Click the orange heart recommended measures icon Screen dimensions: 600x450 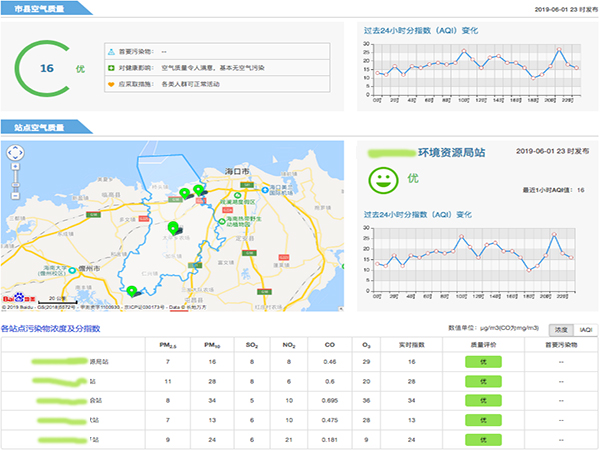tap(111, 83)
